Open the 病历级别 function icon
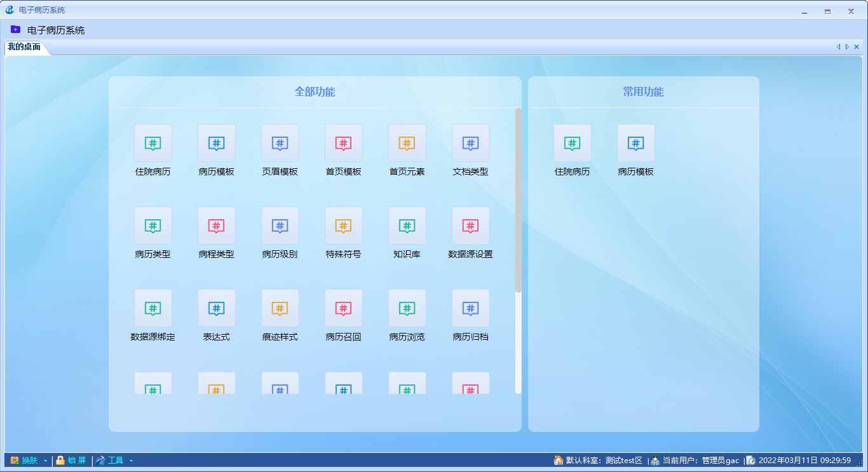 click(280, 226)
